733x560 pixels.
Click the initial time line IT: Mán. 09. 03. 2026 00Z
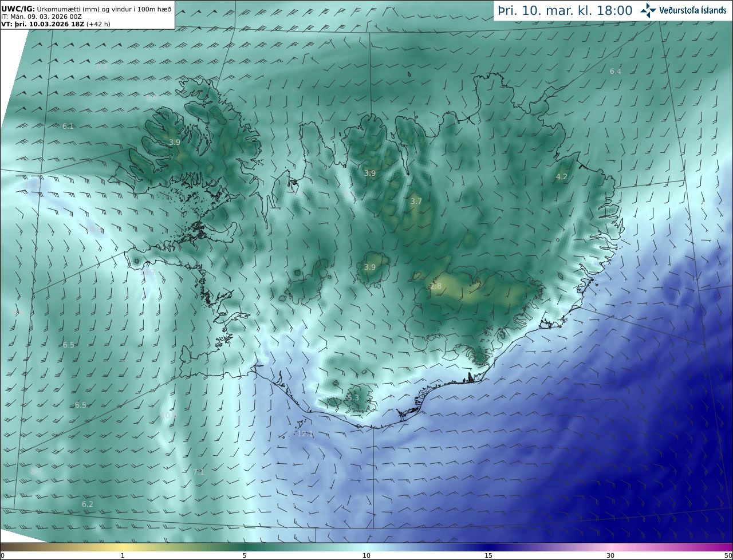click(x=41, y=17)
